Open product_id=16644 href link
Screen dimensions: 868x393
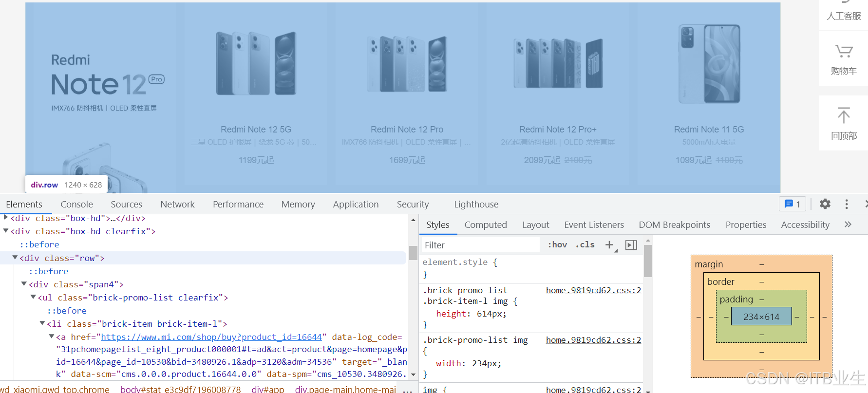coord(211,337)
